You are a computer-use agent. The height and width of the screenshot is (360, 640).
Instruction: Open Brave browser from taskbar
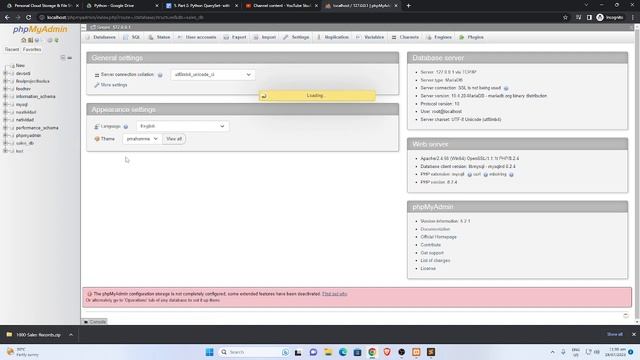[x=387, y=352]
